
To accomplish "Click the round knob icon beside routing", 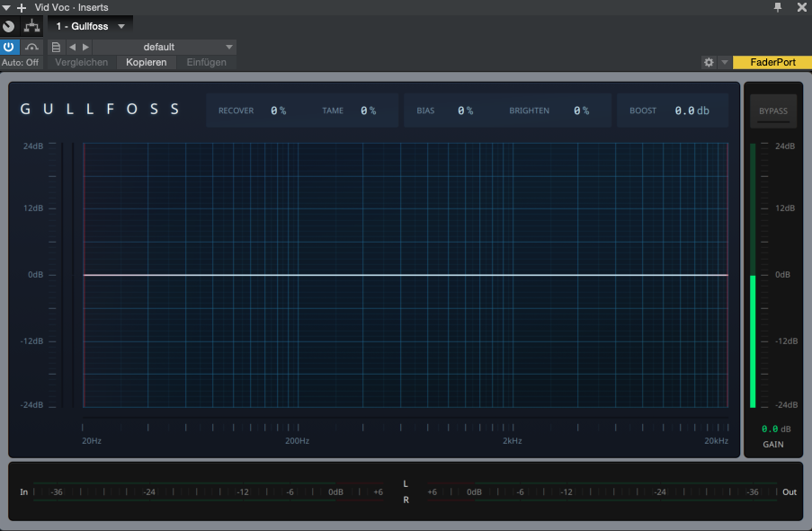I will (8, 26).
